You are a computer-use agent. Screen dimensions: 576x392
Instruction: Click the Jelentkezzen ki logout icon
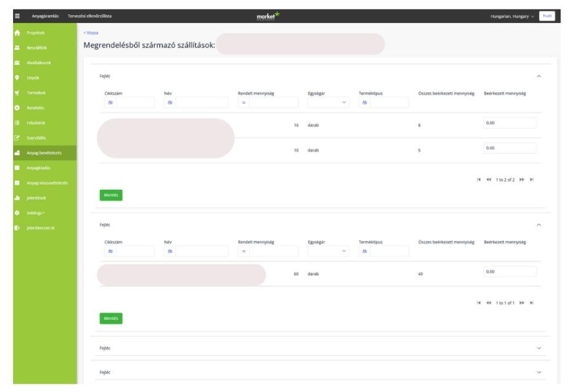pos(17,228)
